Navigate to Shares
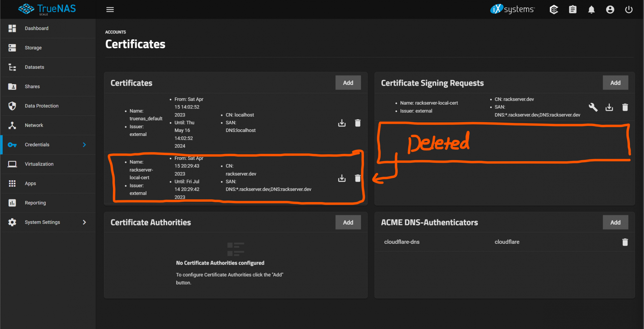The width and height of the screenshot is (644, 329). pyautogui.click(x=48, y=87)
